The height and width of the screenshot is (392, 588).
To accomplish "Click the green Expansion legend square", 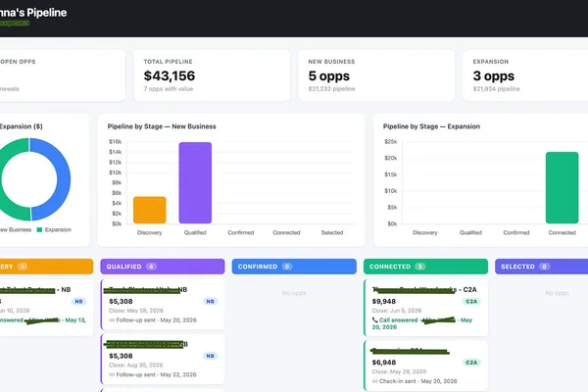I will coord(39,229).
